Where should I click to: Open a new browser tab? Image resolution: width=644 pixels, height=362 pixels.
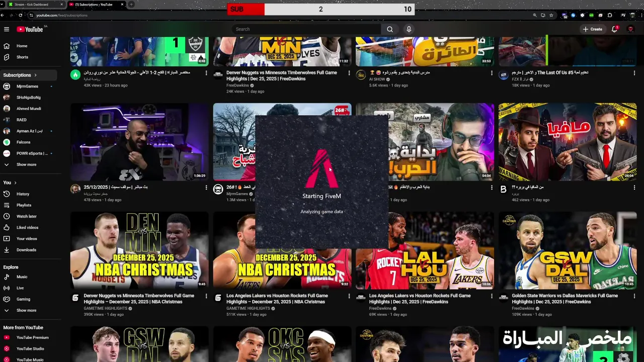(x=131, y=5)
